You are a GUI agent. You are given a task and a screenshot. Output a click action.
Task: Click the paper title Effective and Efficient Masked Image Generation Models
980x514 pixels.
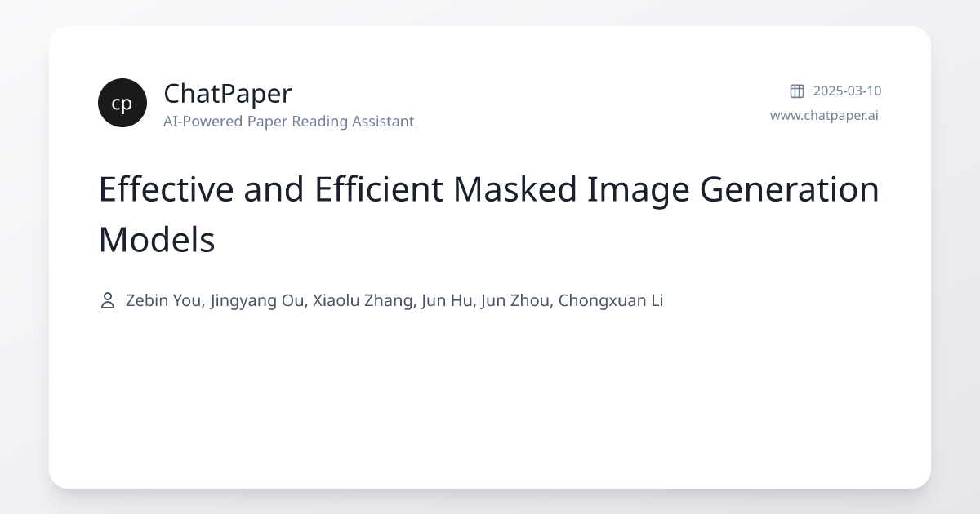pos(489,215)
